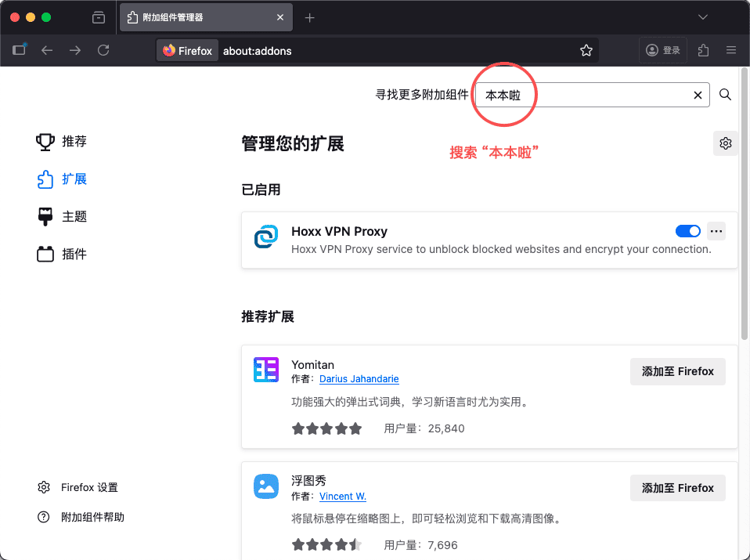Clear the add-on search field text

click(698, 95)
